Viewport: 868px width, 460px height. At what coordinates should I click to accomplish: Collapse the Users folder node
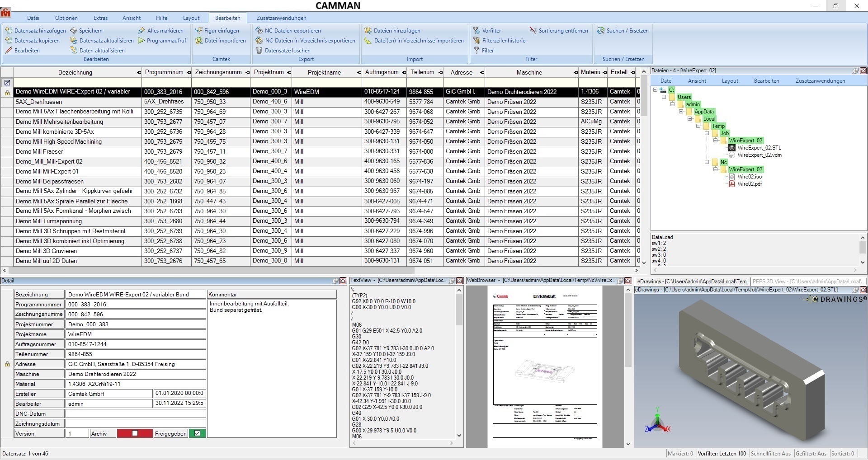coord(664,97)
